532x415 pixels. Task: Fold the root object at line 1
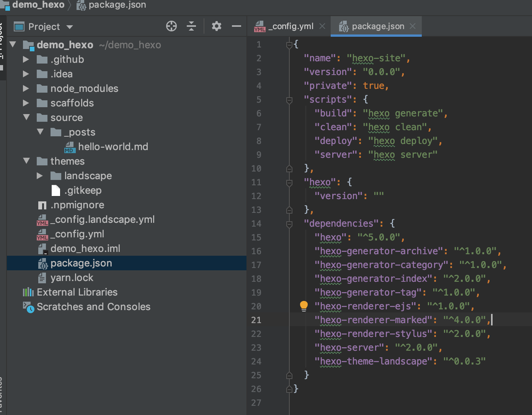tap(289, 45)
